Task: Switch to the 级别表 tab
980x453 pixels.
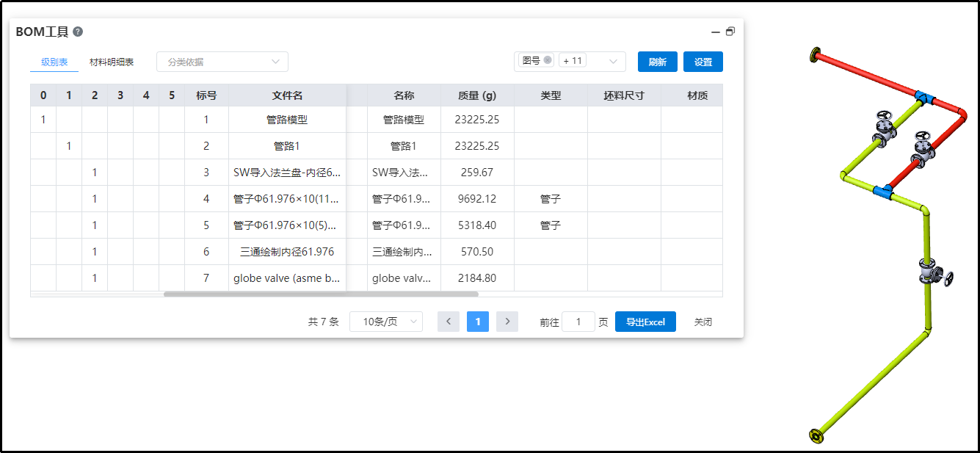Action: point(54,62)
